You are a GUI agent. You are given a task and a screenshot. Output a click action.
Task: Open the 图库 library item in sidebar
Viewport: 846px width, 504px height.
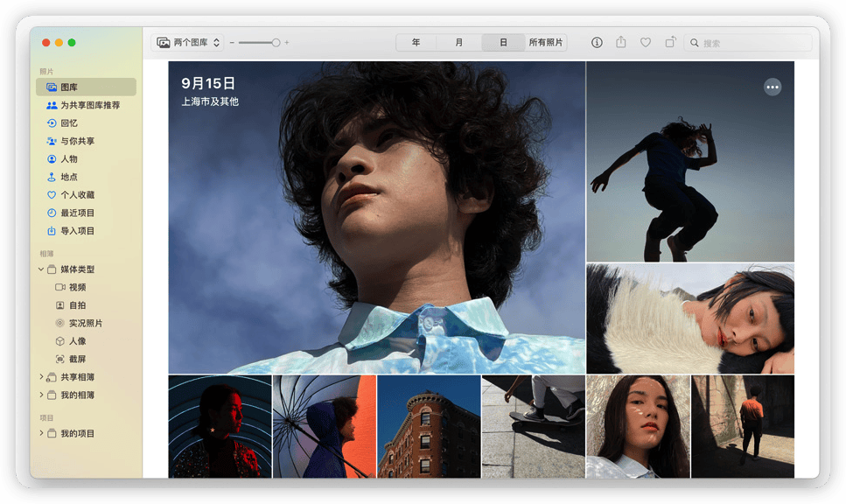tap(86, 87)
